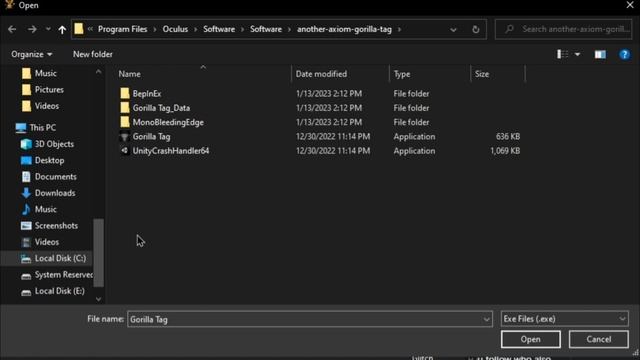Open the Help question mark

coord(624,54)
